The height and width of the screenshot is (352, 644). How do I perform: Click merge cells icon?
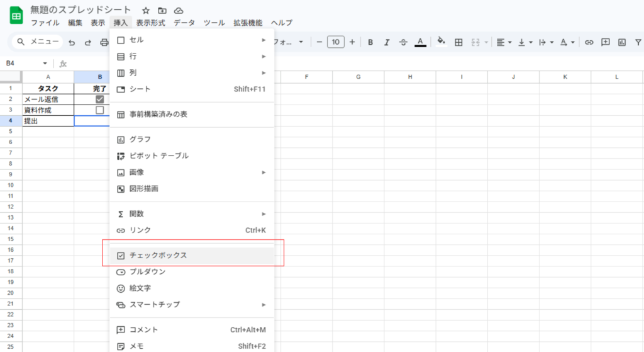point(475,42)
